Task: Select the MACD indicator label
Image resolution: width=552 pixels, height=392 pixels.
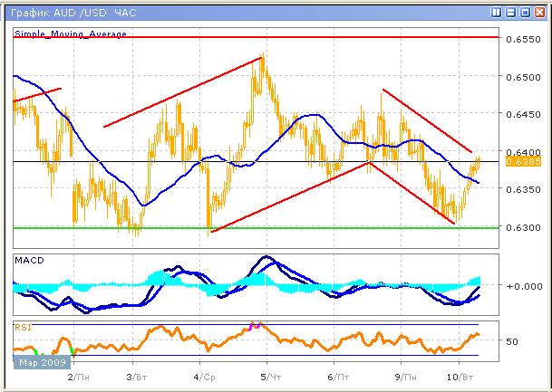Action: tap(30, 261)
